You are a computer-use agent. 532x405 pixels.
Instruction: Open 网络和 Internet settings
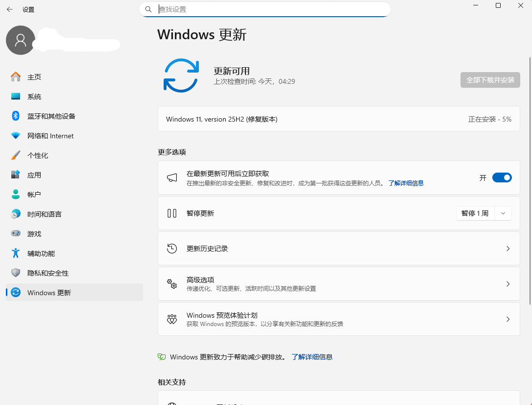tap(74, 136)
